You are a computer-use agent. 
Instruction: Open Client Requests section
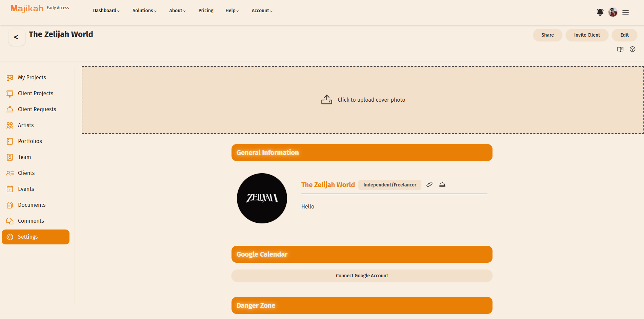click(36, 109)
